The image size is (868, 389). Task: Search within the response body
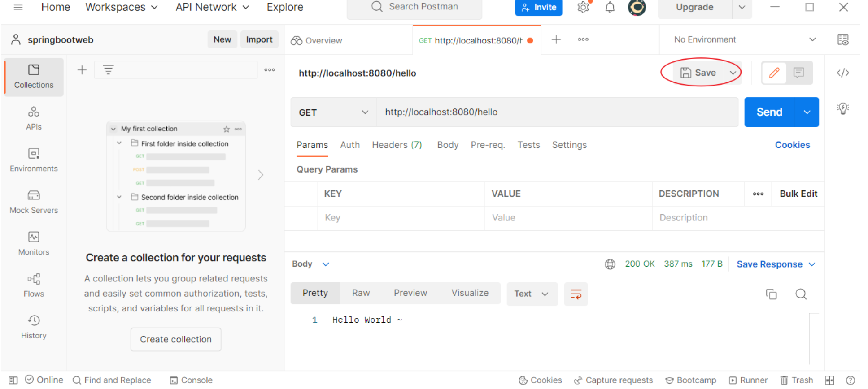pos(801,294)
